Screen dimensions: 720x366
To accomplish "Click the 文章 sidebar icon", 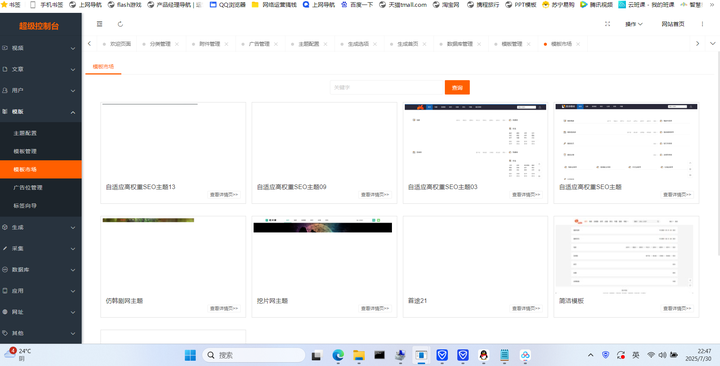I will click(5, 69).
